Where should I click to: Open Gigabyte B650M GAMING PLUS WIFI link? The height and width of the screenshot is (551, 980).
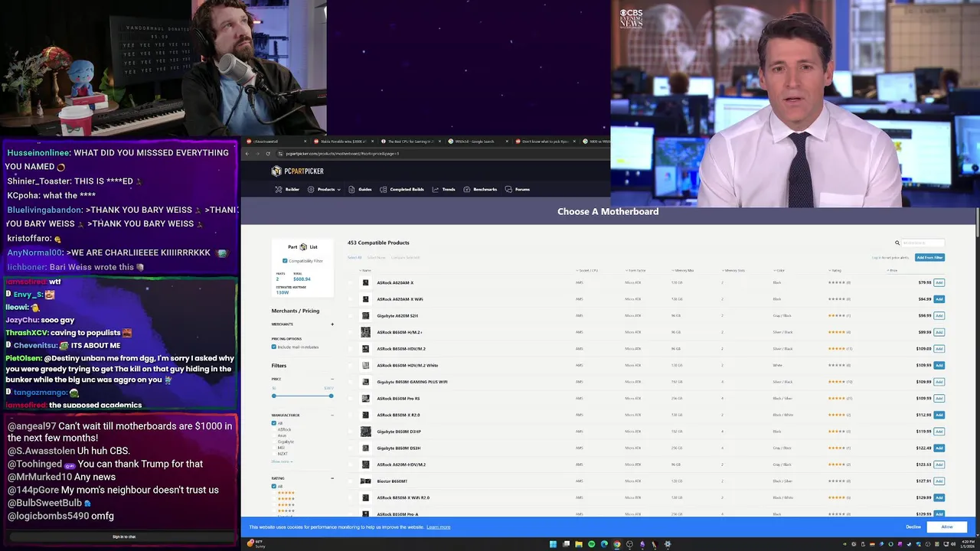click(x=412, y=382)
